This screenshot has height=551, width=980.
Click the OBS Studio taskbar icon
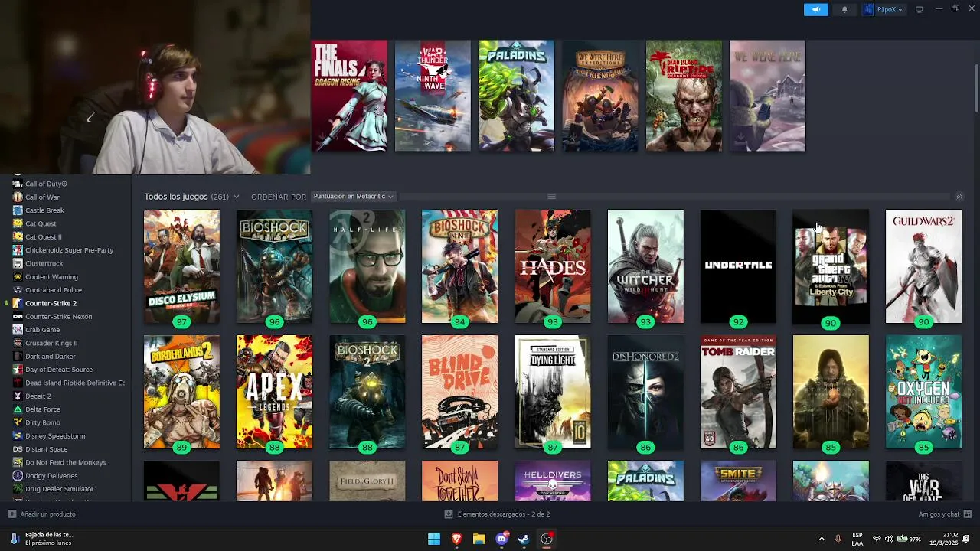pyautogui.click(x=547, y=539)
